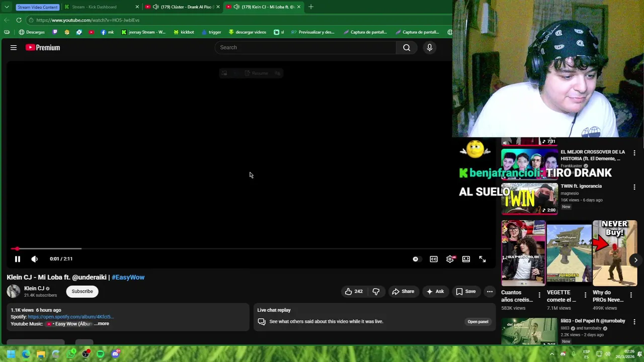644x362 pixels.
Task: Open more actions ellipsis beside Save
Action: tap(490, 291)
